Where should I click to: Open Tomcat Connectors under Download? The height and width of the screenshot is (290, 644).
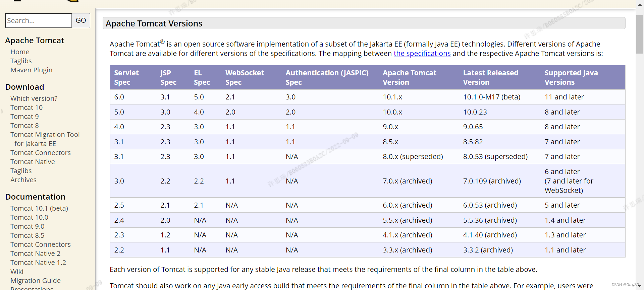[x=41, y=153]
